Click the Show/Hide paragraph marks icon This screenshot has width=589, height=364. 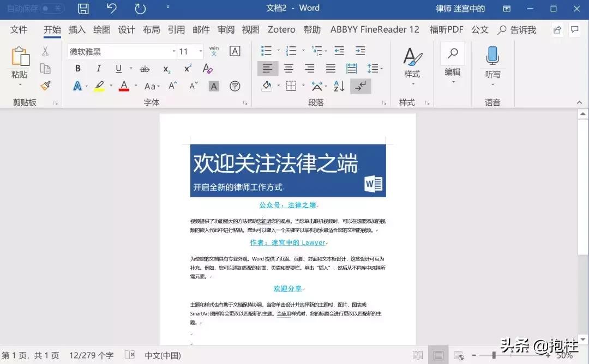click(x=360, y=86)
